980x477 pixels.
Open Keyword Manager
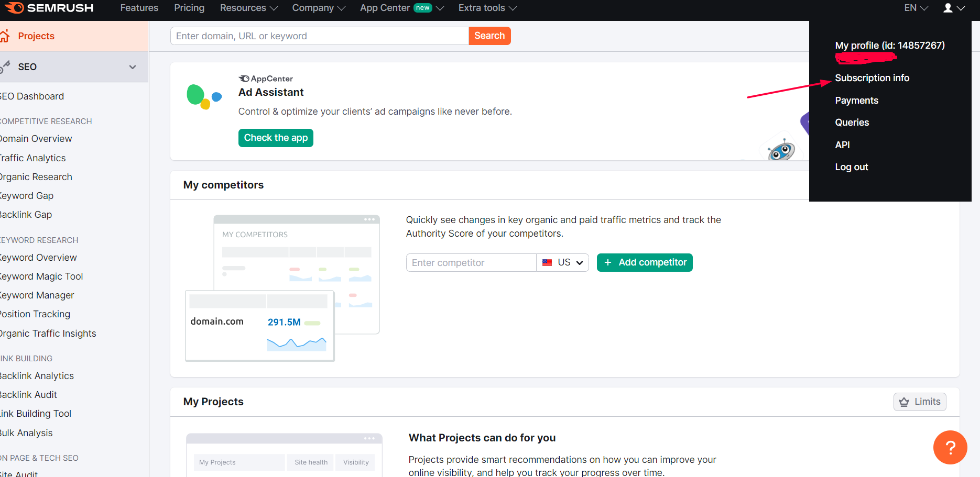pyautogui.click(x=37, y=295)
